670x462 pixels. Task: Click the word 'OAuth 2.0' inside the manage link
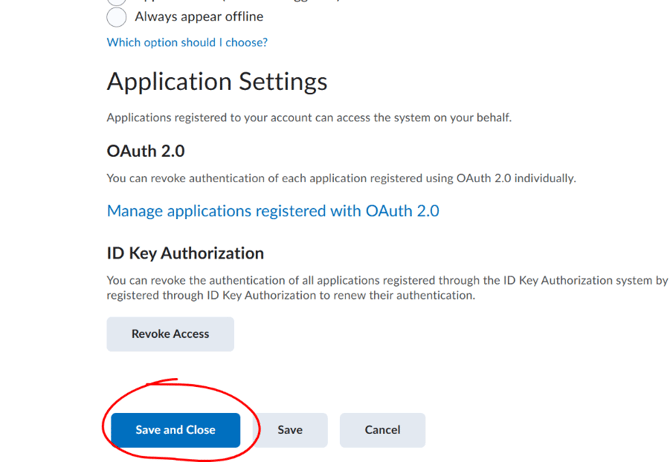tap(402, 211)
